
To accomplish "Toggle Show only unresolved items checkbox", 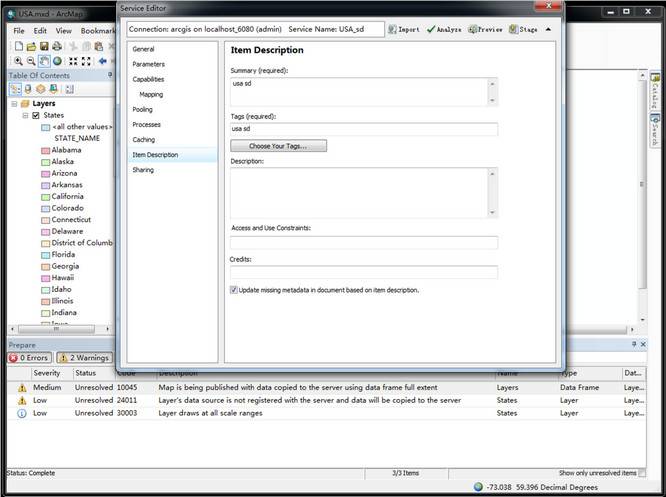I will coord(642,473).
